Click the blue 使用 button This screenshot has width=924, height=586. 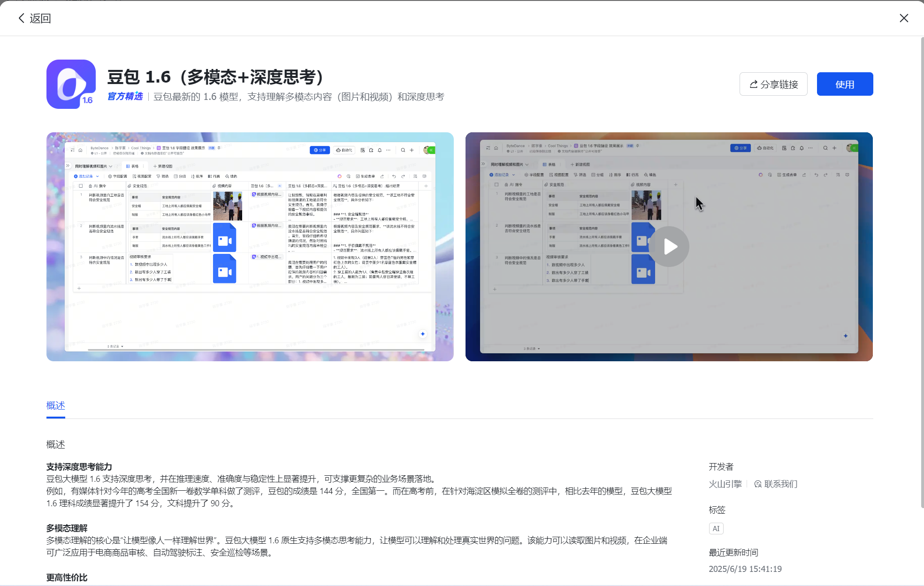coord(845,84)
